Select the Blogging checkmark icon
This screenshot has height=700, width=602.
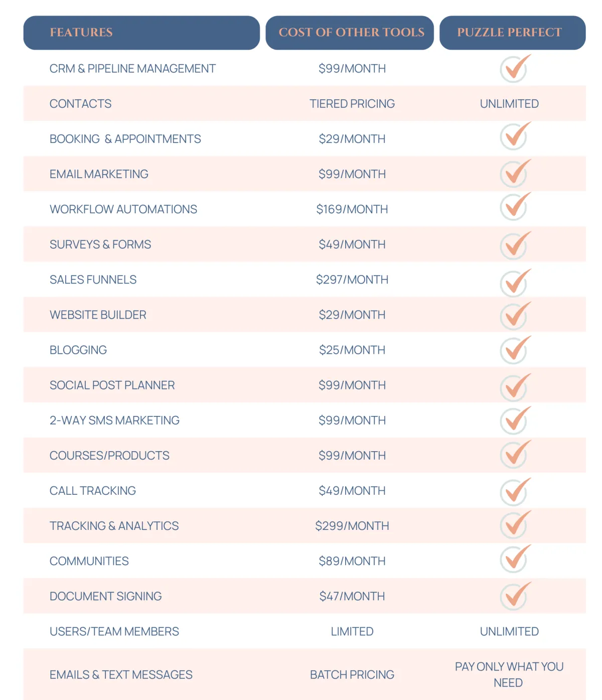(515, 350)
